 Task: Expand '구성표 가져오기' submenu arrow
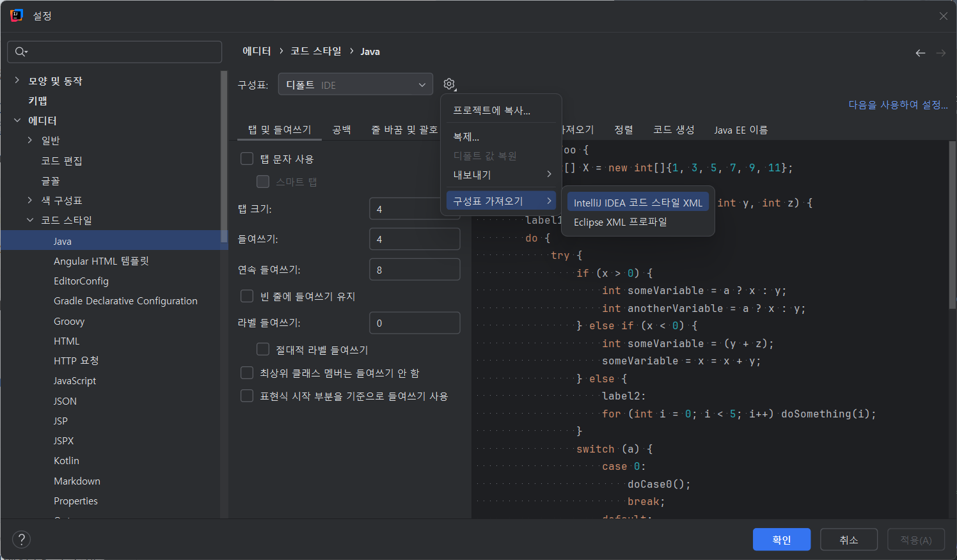549,201
